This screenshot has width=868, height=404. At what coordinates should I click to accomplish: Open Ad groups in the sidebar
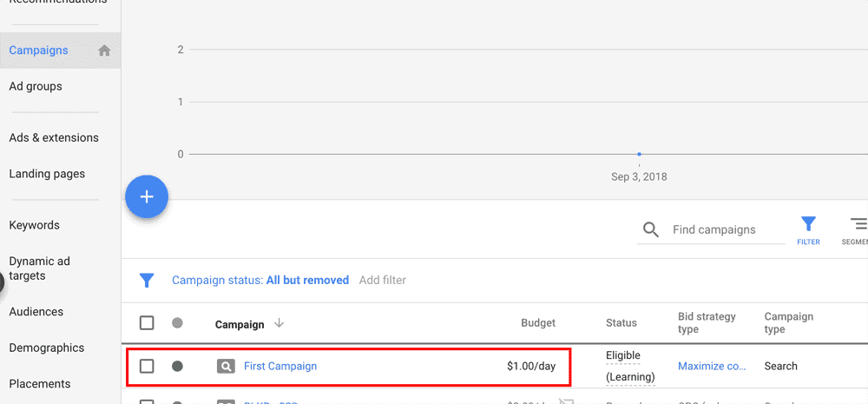pyautogui.click(x=36, y=87)
